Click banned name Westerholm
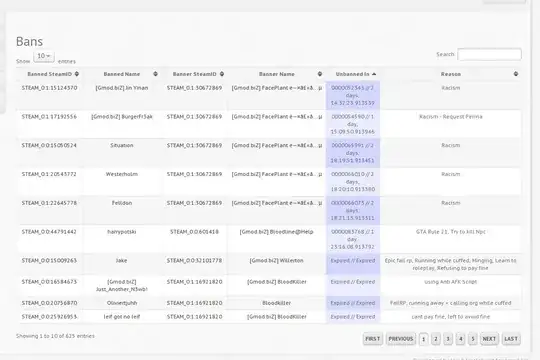 pos(122,174)
